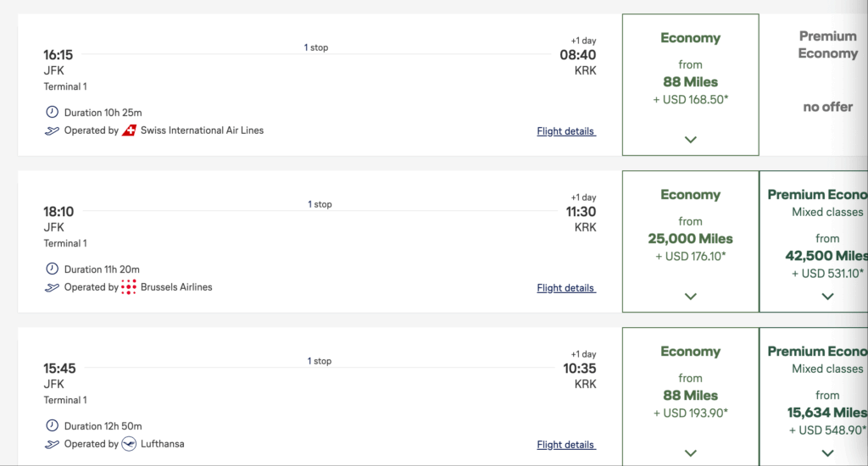Image resolution: width=868 pixels, height=466 pixels.
Task: Expand the 42,500 Miles Premium Economy chevron
Action: pos(827,296)
